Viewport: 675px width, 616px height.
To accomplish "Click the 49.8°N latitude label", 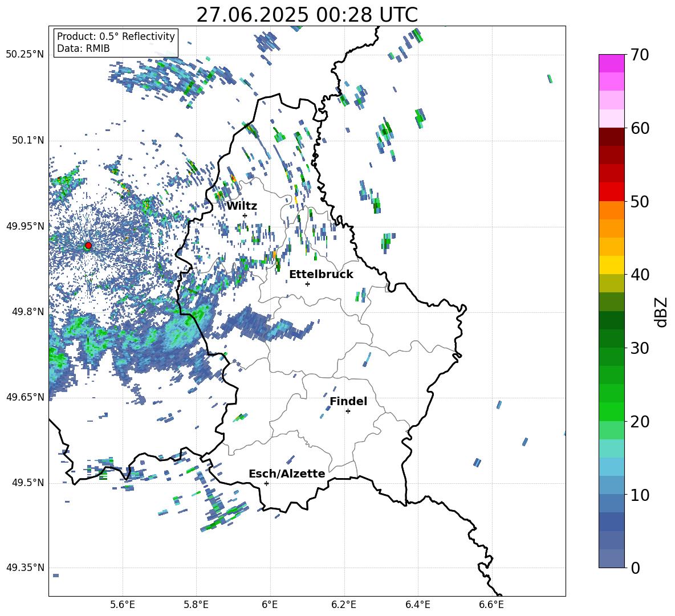I will 28,312.
